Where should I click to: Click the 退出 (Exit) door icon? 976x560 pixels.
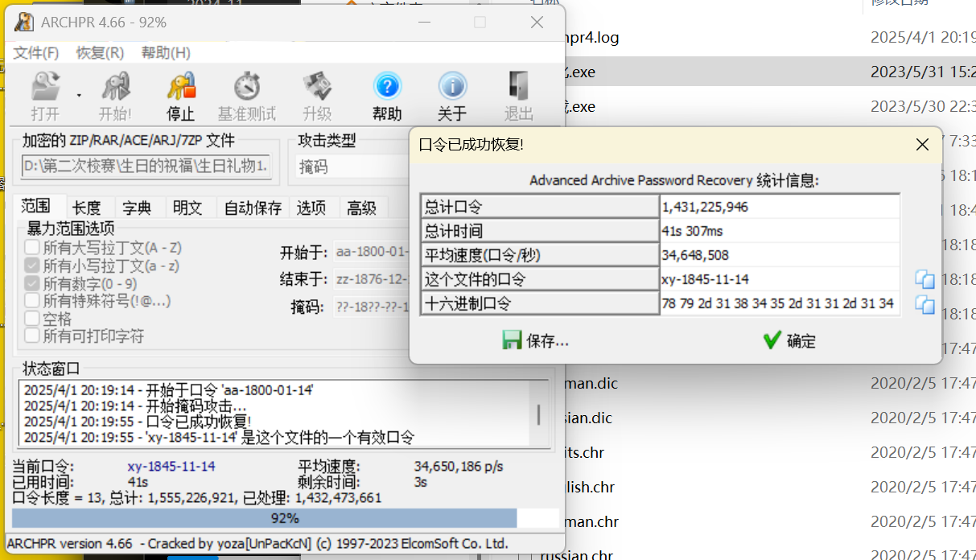pyautogui.click(x=518, y=87)
